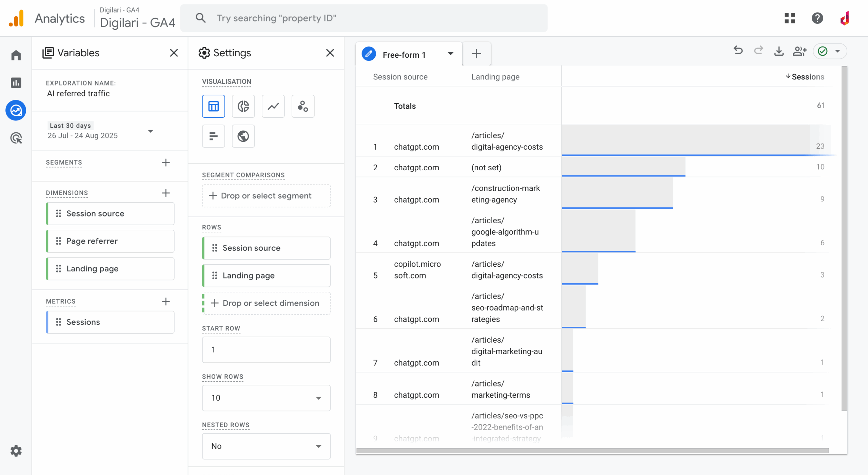This screenshot has height=475, width=868.
Task: Click the horizontal scrollbar under the table
Action: (x=592, y=450)
